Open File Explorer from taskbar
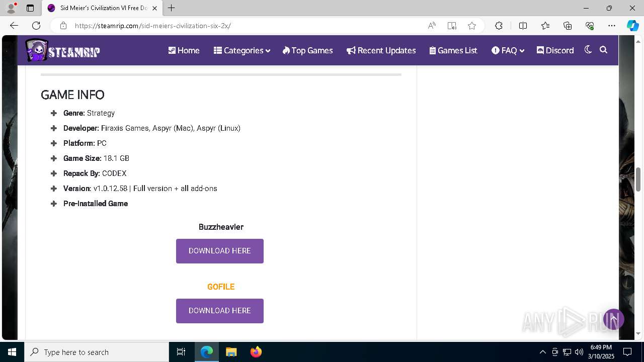Screen dimensions: 644x362 tap(231, 352)
